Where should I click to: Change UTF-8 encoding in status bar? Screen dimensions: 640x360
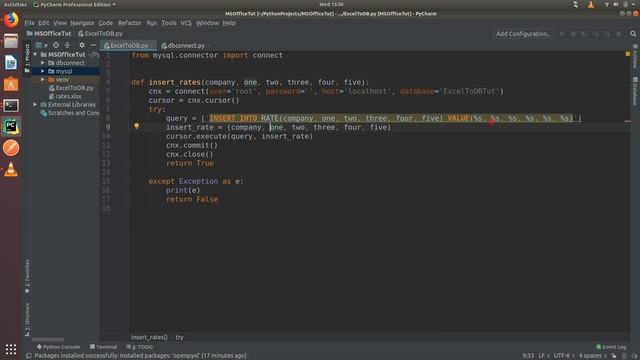(564, 356)
